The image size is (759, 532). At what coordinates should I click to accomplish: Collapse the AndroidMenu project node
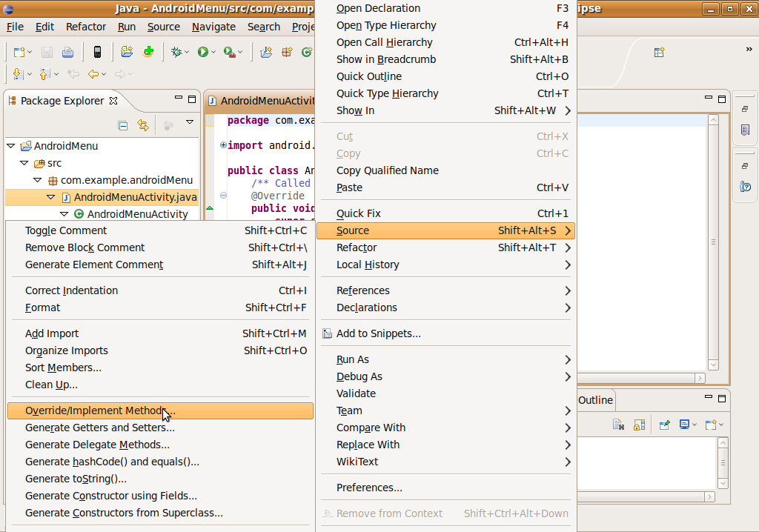11,146
